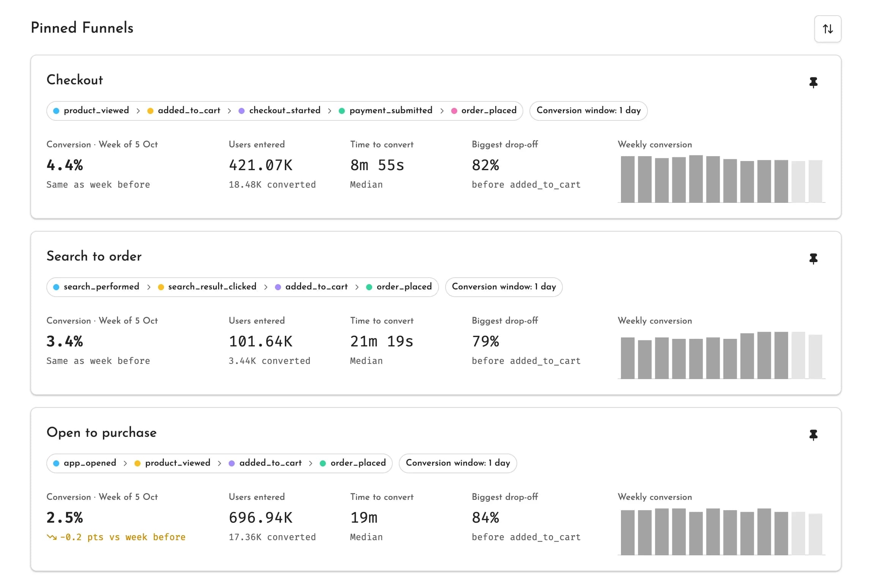Click added_to_cart in Search to order funnel
Screen dimensions: 872x588
pyautogui.click(x=311, y=287)
